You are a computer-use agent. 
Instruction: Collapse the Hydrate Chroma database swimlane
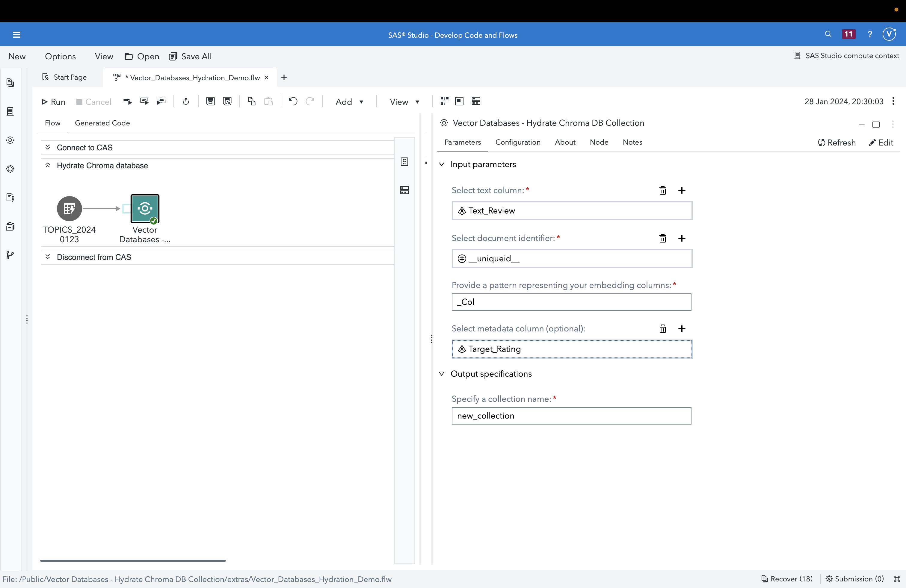[x=48, y=165]
